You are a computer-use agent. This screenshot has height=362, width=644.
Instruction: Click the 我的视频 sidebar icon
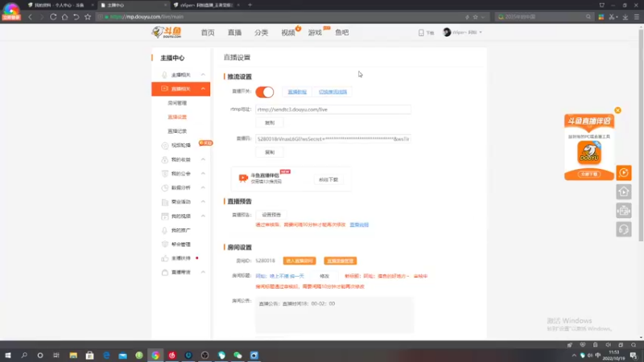click(x=165, y=216)
